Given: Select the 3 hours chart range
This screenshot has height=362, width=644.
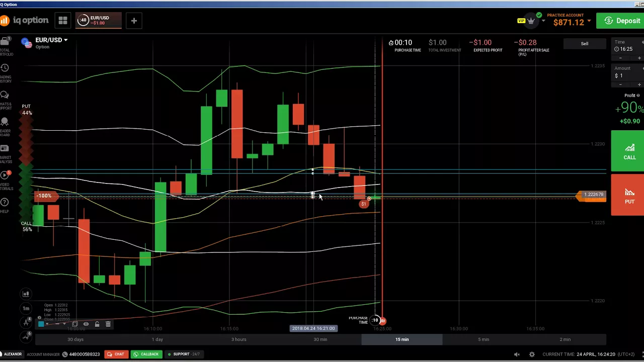Looking at the screenshot, I should click(x=239, y=339).
